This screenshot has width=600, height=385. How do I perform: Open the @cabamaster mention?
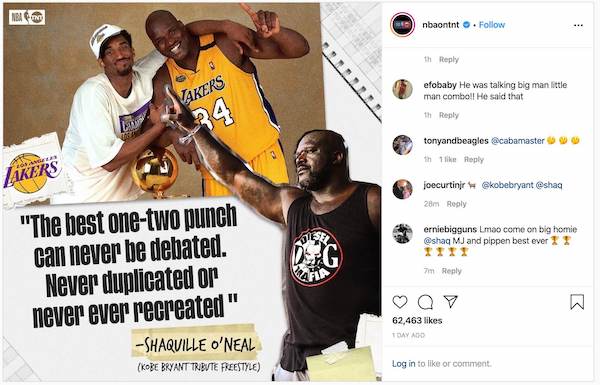[517, 141]
